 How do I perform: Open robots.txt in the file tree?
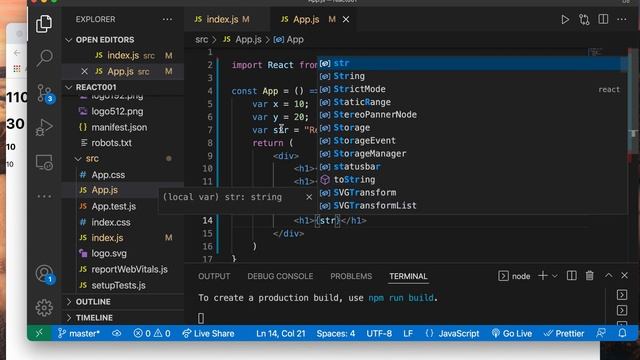(111, 143)
